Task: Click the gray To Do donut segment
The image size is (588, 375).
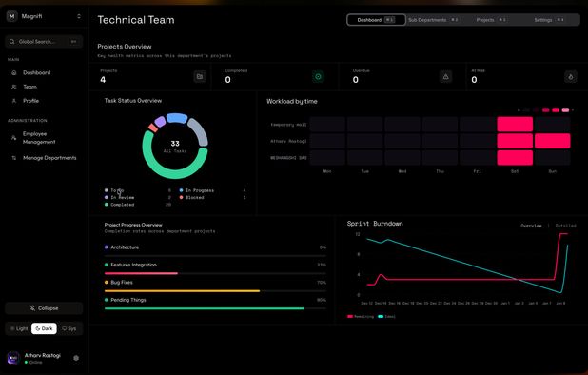Action: click(x=199, y=131)
